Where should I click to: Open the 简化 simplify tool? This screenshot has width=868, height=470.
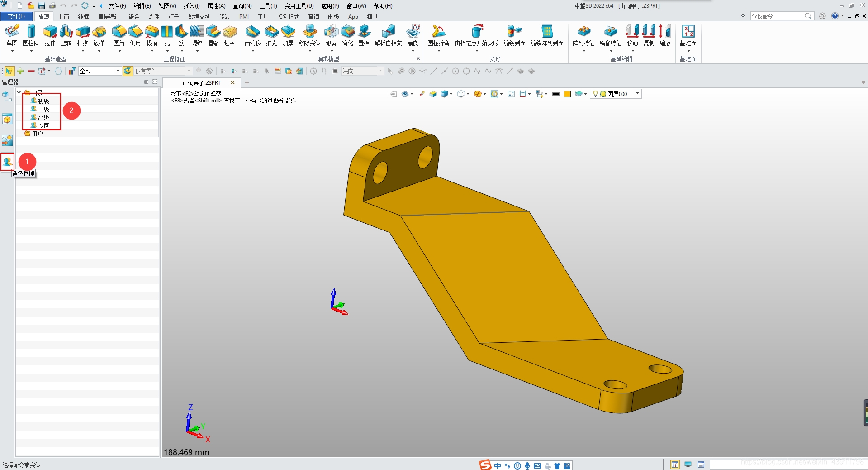[x=347, y=35]
